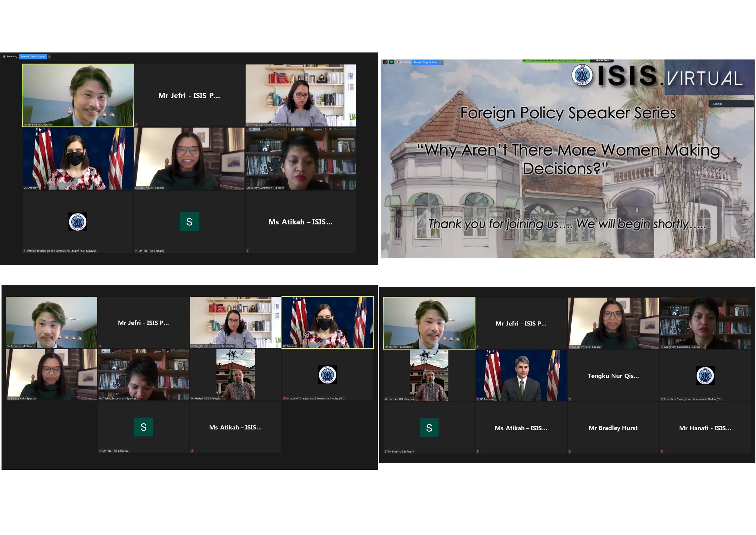Click Tashny Sukumaran's muted mic icon, bottom-right window
The height and width of the screenshot is (535, 756).
pos(662,347)
